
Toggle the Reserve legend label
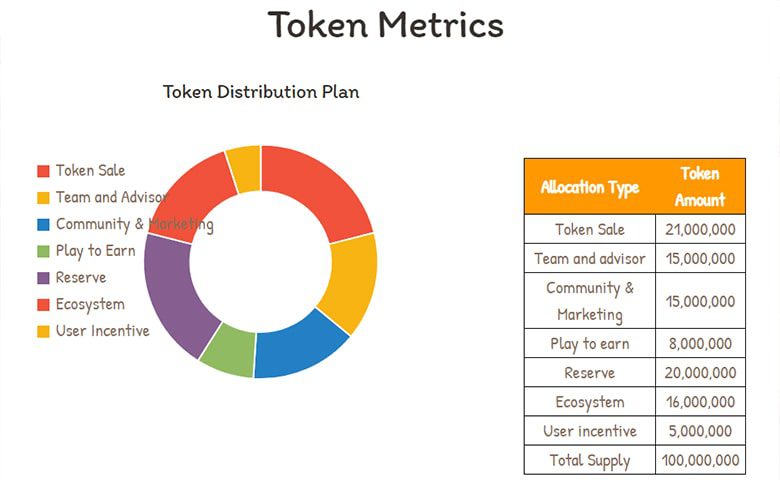81,278
